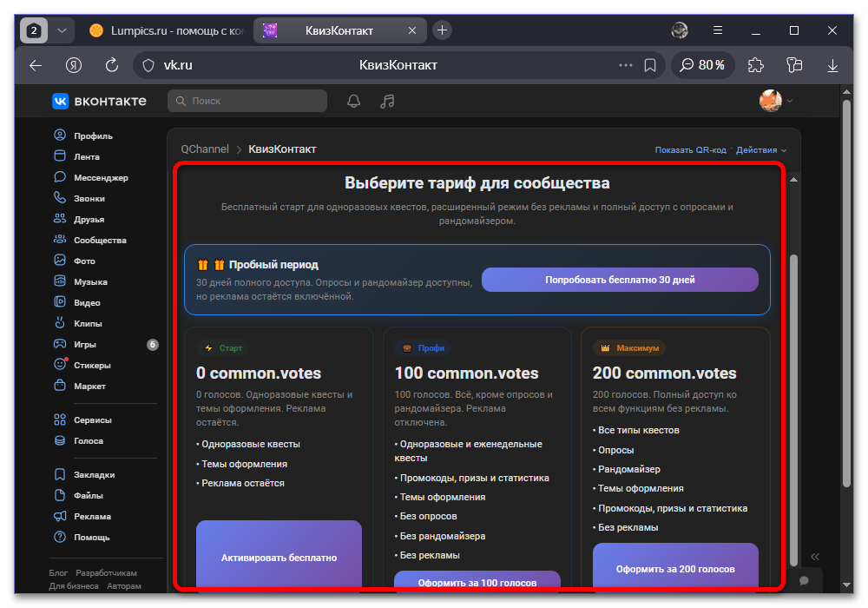Open VK notifications bell
The height and width of the screenshot is (608, 868).
(x=353, y=101)
